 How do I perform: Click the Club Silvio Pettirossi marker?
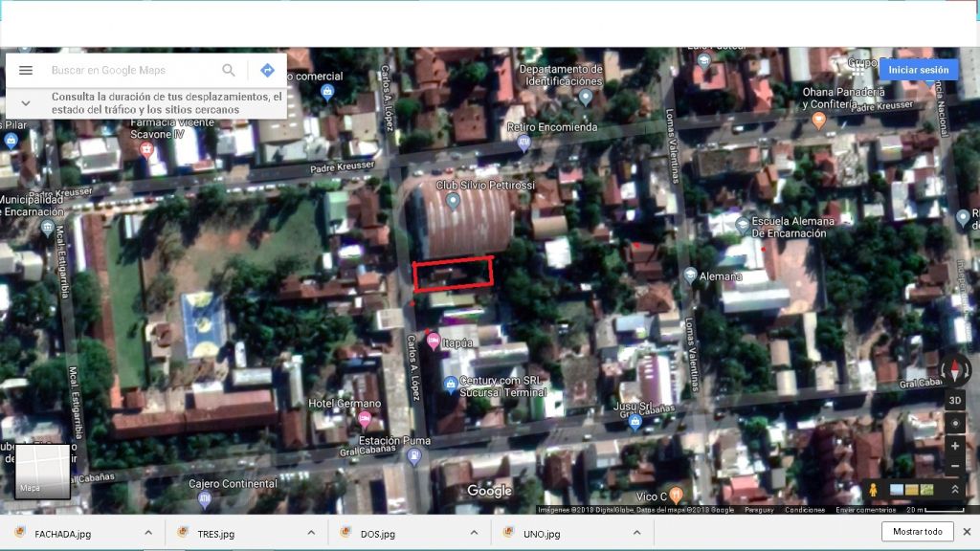point(453,201)
